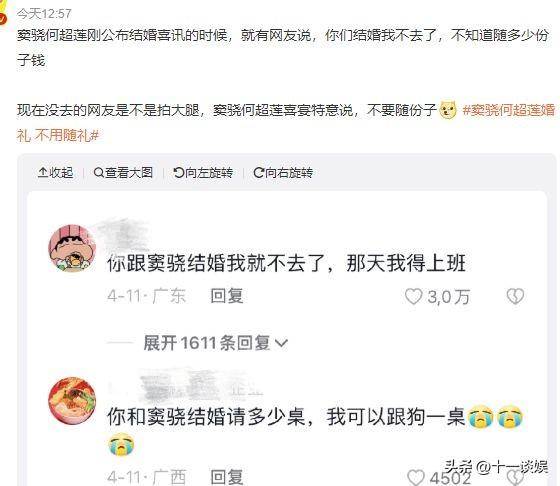
Task: Expand 展开1611条回复 replies
Action: (x=215, y=343)
